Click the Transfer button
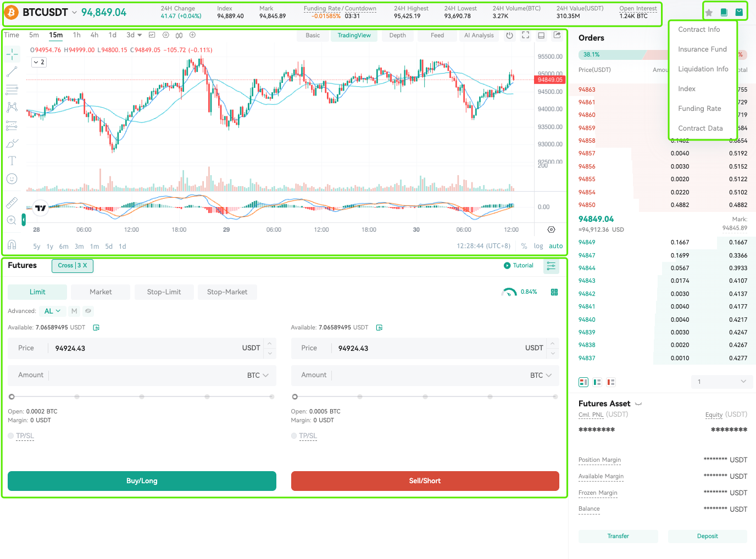Image resolution: width=756 pixels, height=559 pixels. click(x=618, y=536)
